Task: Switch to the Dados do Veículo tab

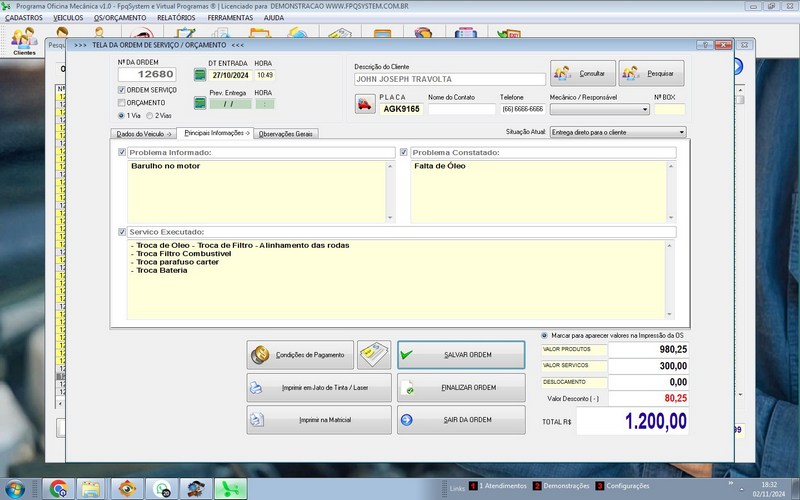Action: (143, 133)
